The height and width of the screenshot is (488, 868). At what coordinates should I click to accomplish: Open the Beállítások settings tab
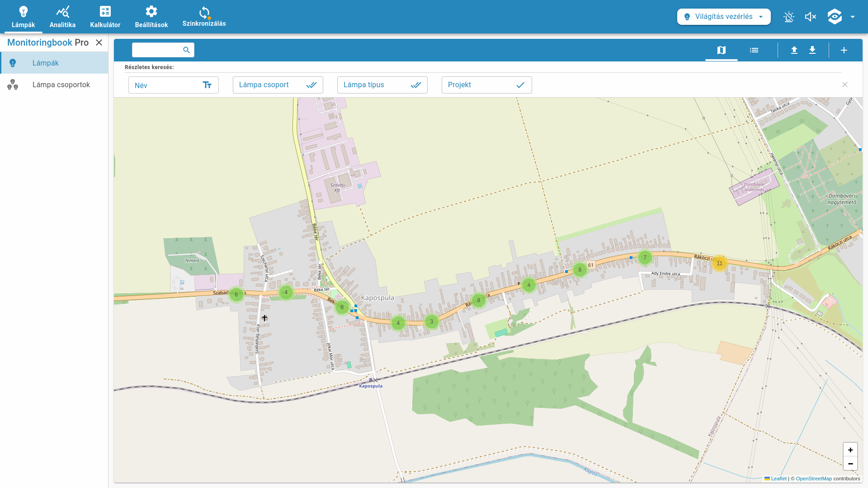151,17
